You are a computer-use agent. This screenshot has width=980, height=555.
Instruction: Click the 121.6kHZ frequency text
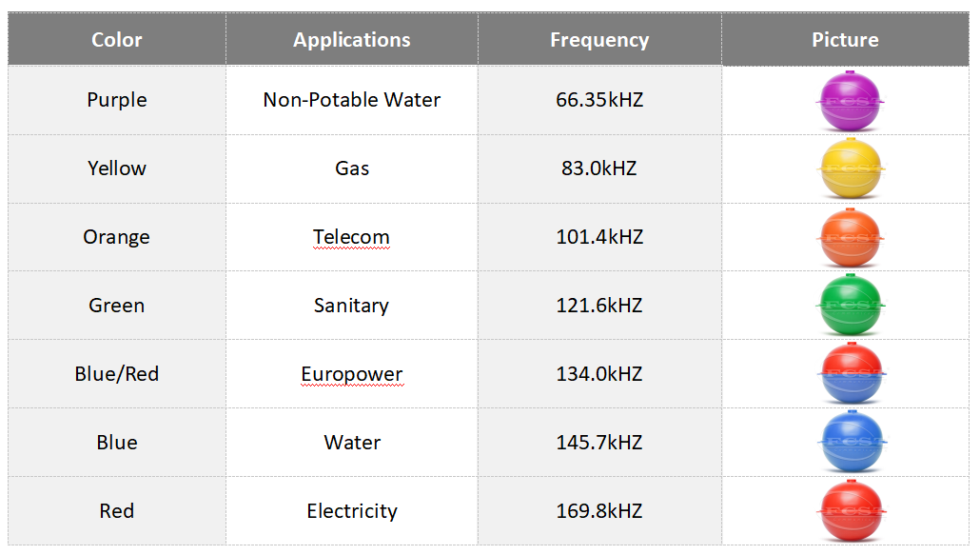599,306
